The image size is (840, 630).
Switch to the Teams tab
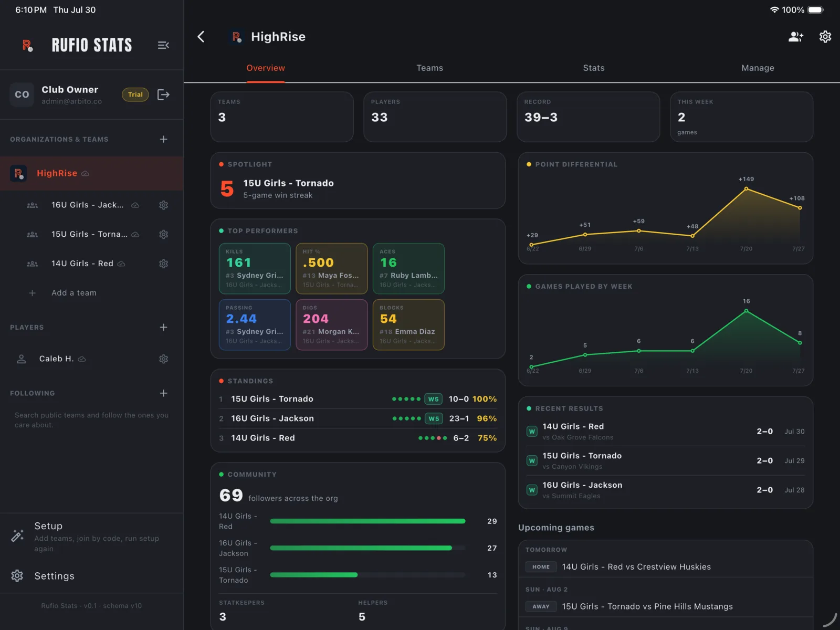coord(429,68)
